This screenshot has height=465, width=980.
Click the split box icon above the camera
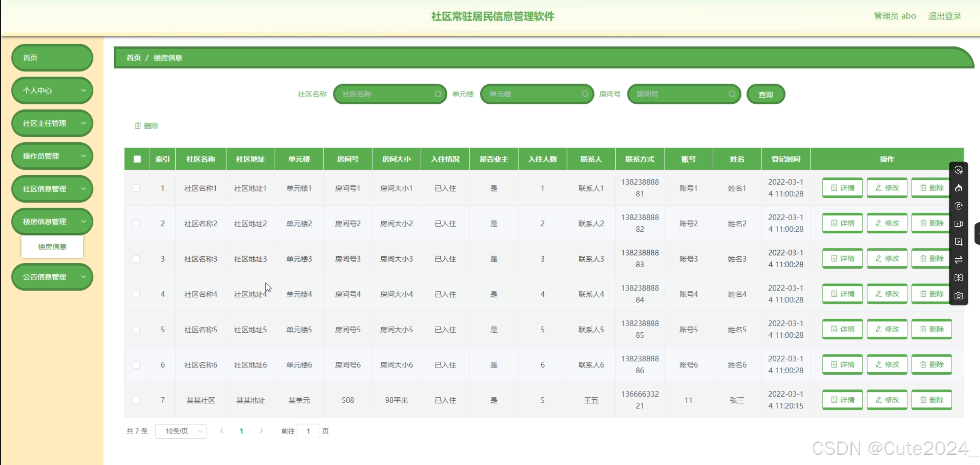point(958,277)
